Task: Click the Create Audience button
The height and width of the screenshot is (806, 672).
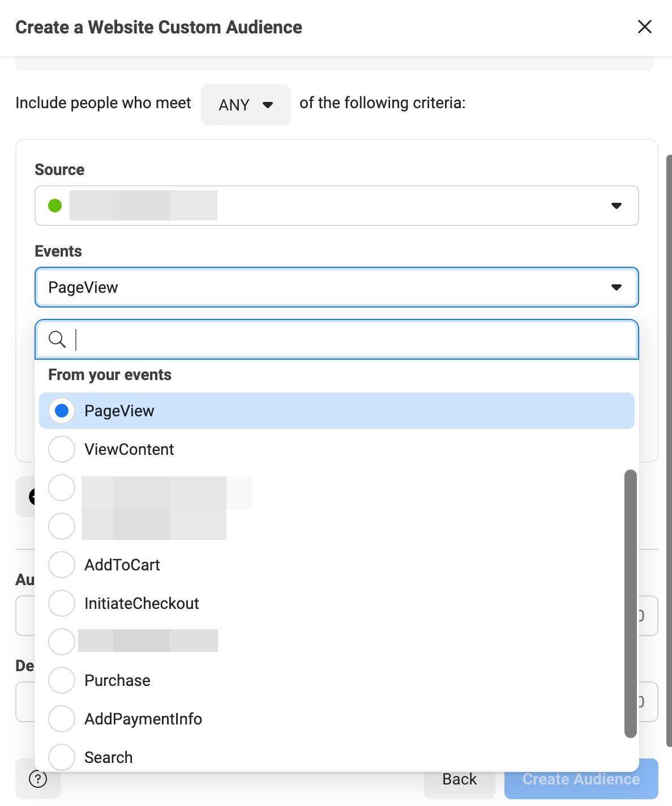Action: click(581, 779)
